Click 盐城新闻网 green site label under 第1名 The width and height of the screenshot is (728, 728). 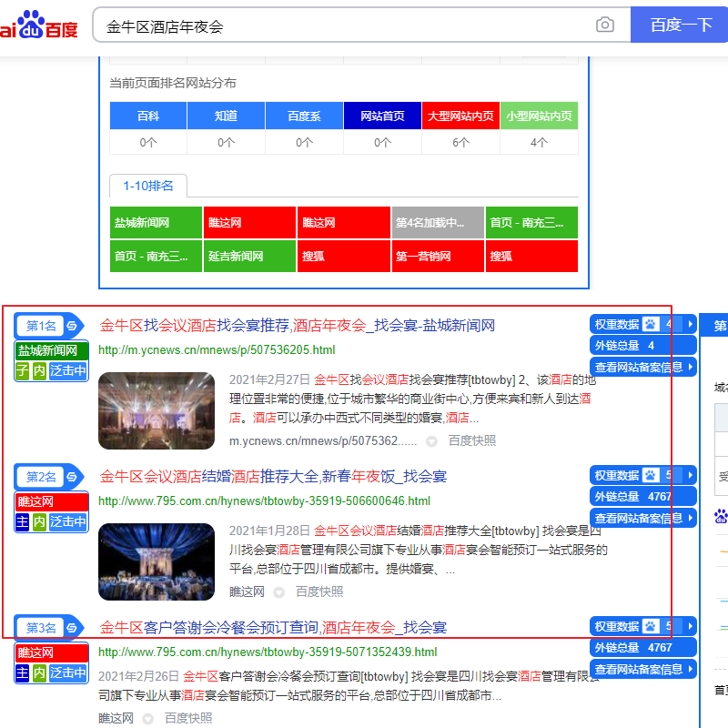(52, 350)
